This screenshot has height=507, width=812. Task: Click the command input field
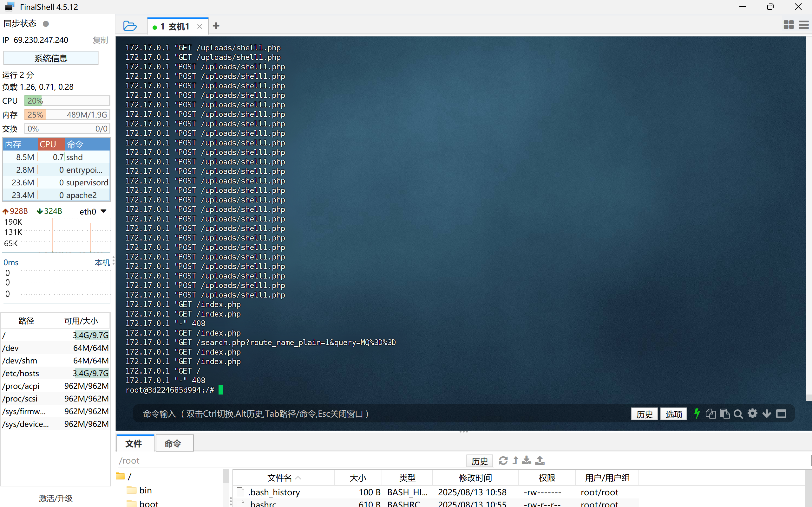pos(369,414)
